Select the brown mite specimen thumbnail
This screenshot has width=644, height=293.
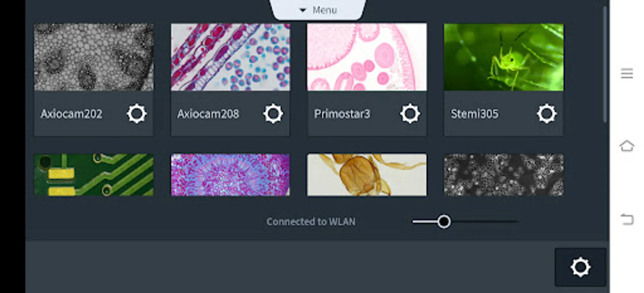tap(367, 175)
